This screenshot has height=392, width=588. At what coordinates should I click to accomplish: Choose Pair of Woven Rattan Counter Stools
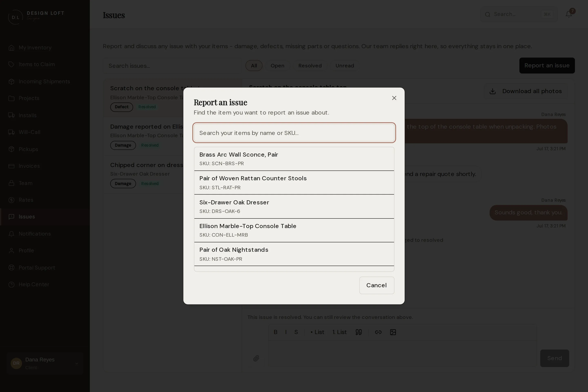click(x=294, y=183)
